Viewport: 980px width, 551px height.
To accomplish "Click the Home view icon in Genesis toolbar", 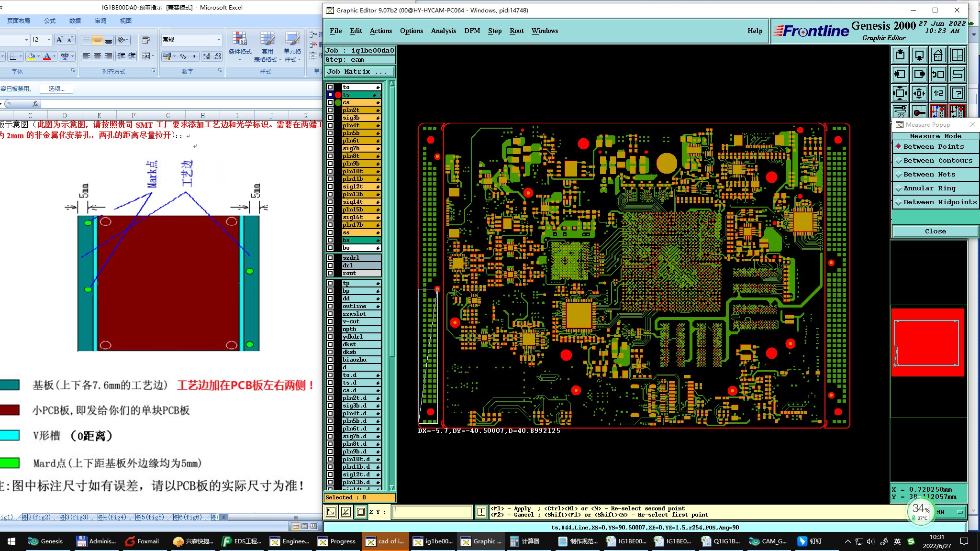I will (x=938, y=55).
